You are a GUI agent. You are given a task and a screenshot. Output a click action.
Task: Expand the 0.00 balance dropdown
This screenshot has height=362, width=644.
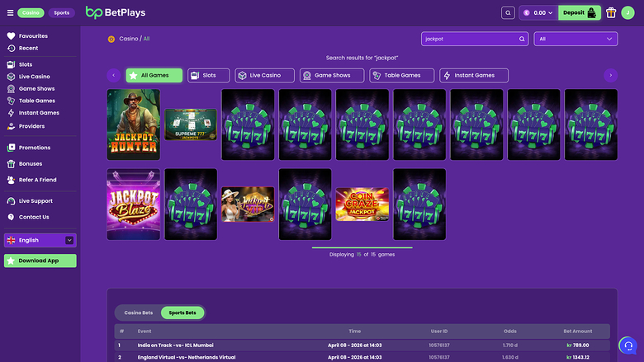[538, 12]
